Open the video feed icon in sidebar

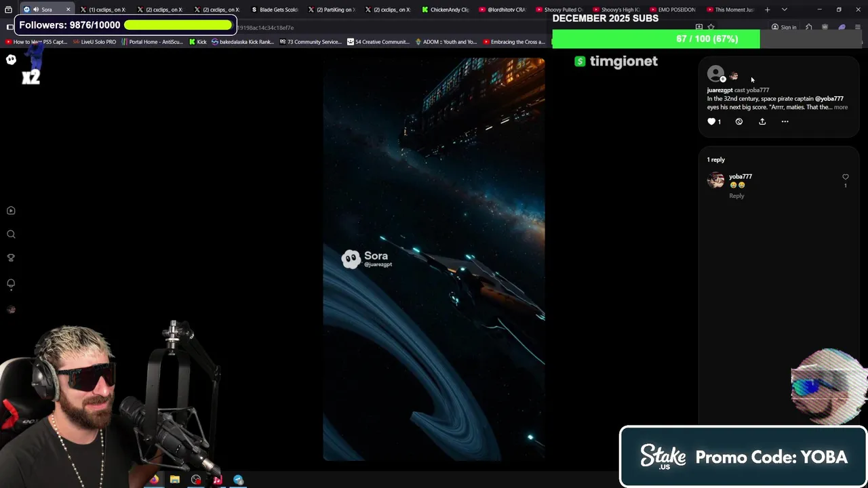tap(11, 211)
